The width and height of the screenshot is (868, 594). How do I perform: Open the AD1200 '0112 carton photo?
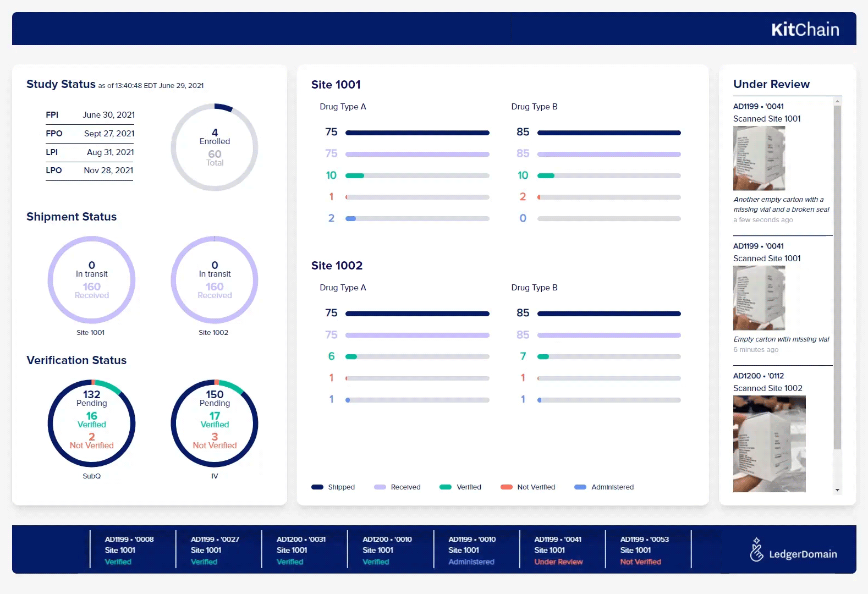769,444
